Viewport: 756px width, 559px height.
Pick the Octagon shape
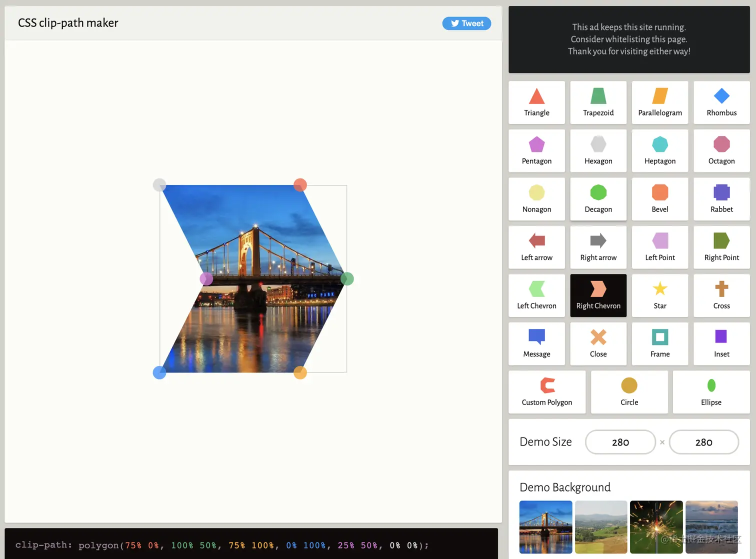(721, 150)
